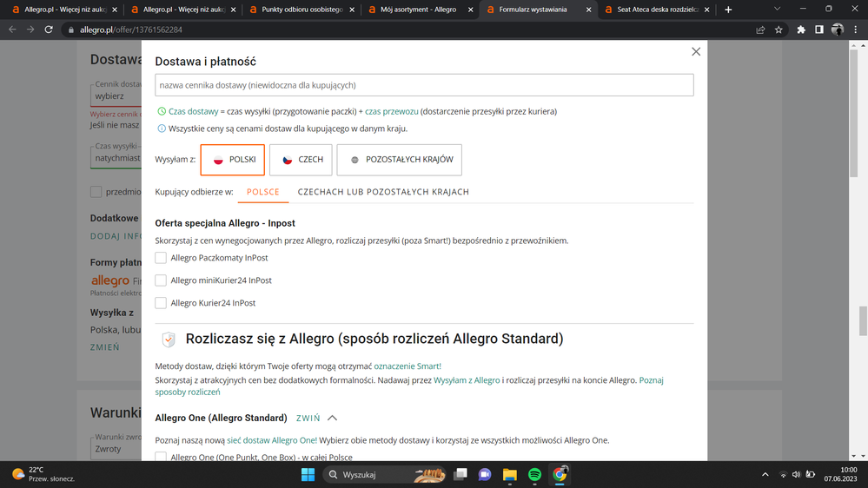Open Task View on taskbar
The width and height of the screenshot is (868, 488).
tap(460, 475)
